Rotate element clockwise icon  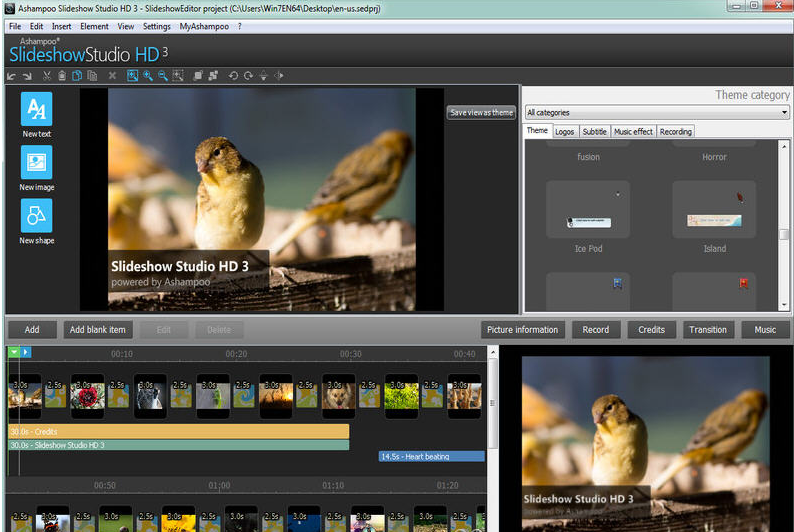(249, 76)
